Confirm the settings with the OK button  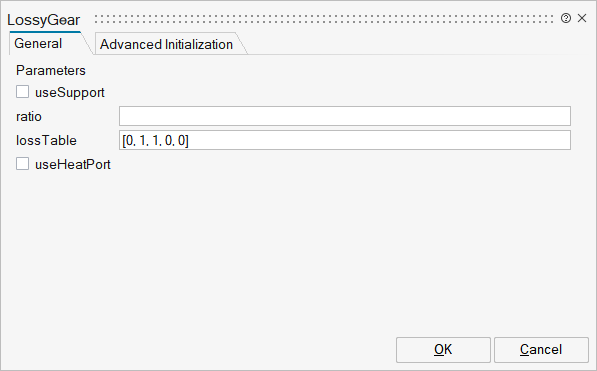tap(443, 350)
